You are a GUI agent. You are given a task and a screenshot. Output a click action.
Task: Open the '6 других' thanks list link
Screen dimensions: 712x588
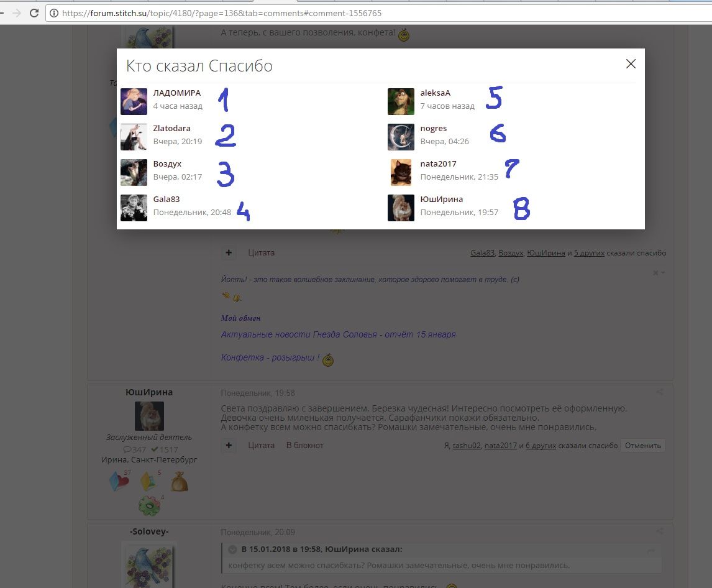click(x=541, y=446)
